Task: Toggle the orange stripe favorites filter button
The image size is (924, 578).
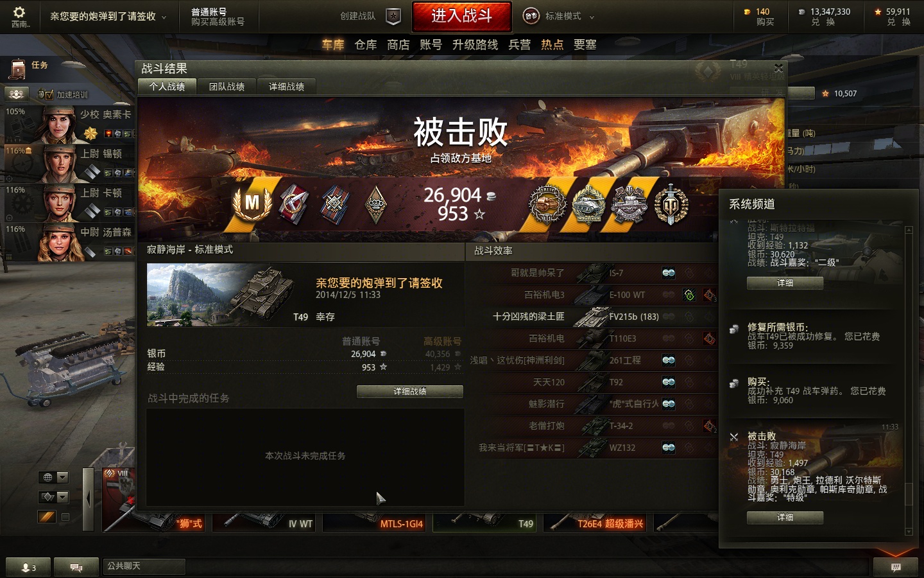Action: 47,516
